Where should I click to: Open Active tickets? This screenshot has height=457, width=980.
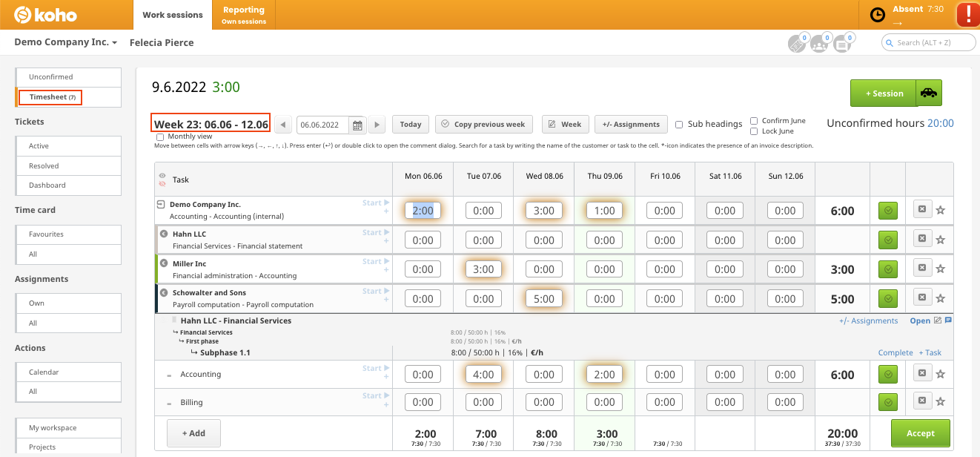(x=68, y=146)
